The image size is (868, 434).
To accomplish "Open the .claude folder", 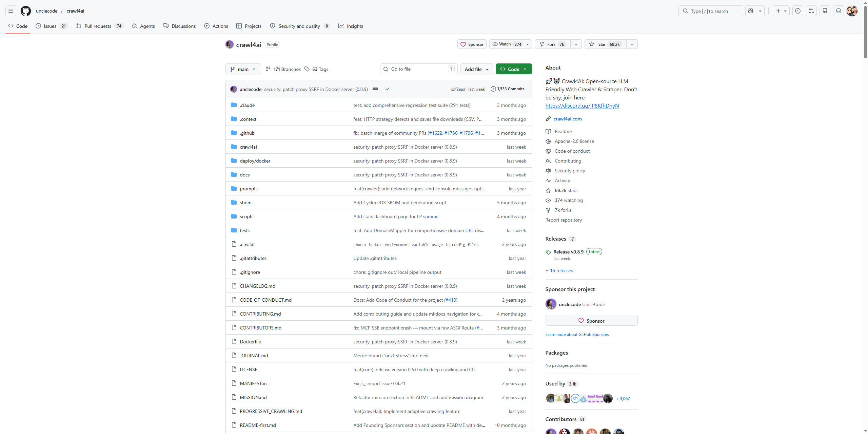I will tap(247, 105).
